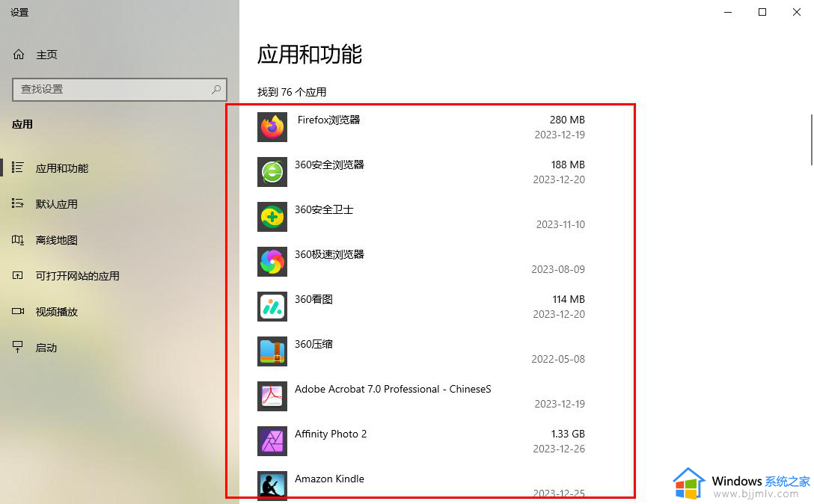
Task: Click the 查找设置 search field
Action: coord(120,89)
